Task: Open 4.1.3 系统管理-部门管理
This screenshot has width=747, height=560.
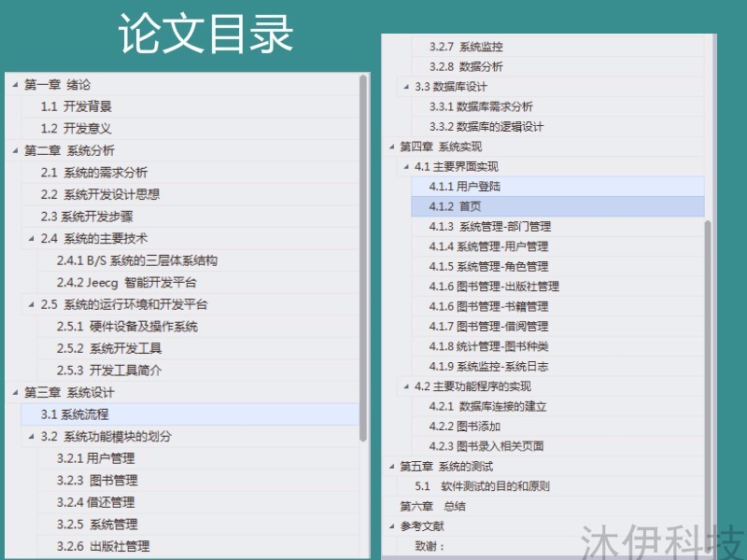Action: (489, 226)
